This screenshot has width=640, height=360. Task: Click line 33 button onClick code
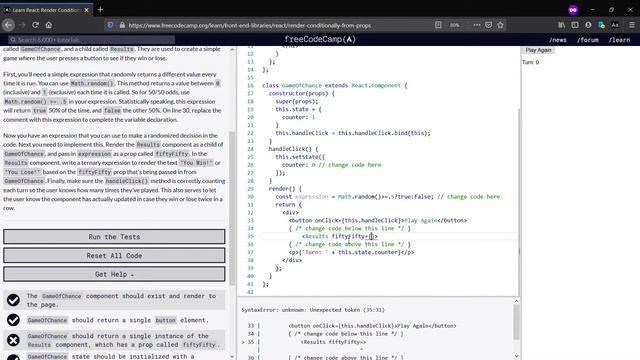point(378,220)
